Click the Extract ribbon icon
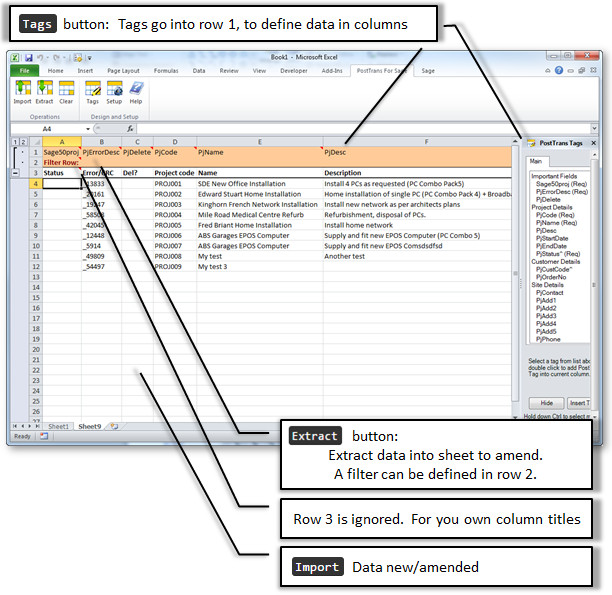Viewport: 612px width, 595px height. (44, 93)
